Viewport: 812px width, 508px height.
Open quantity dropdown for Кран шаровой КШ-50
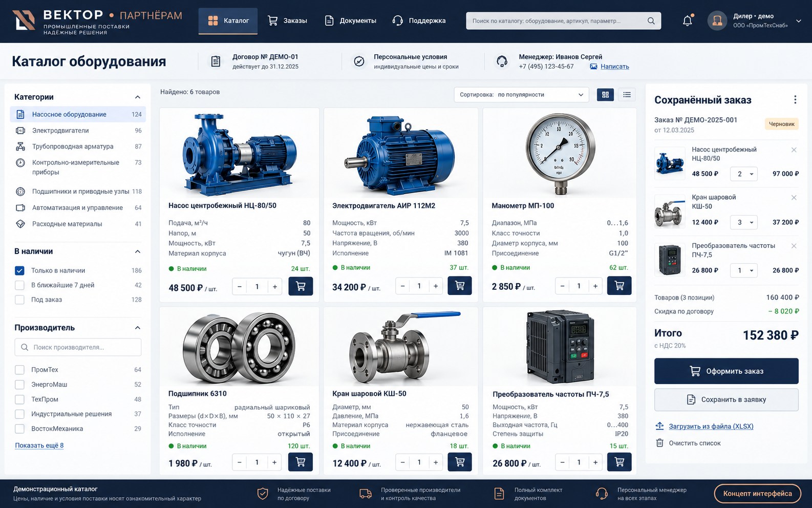pos(743,222)
